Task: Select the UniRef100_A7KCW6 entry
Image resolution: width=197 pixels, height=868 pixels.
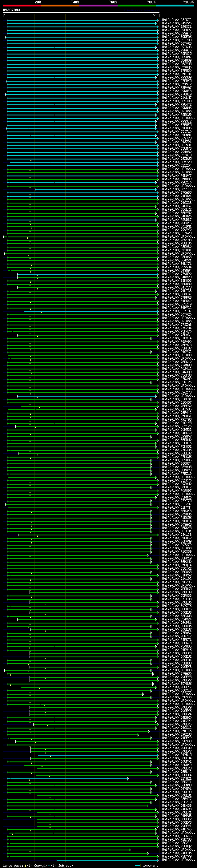Action: tap(177, 457)
